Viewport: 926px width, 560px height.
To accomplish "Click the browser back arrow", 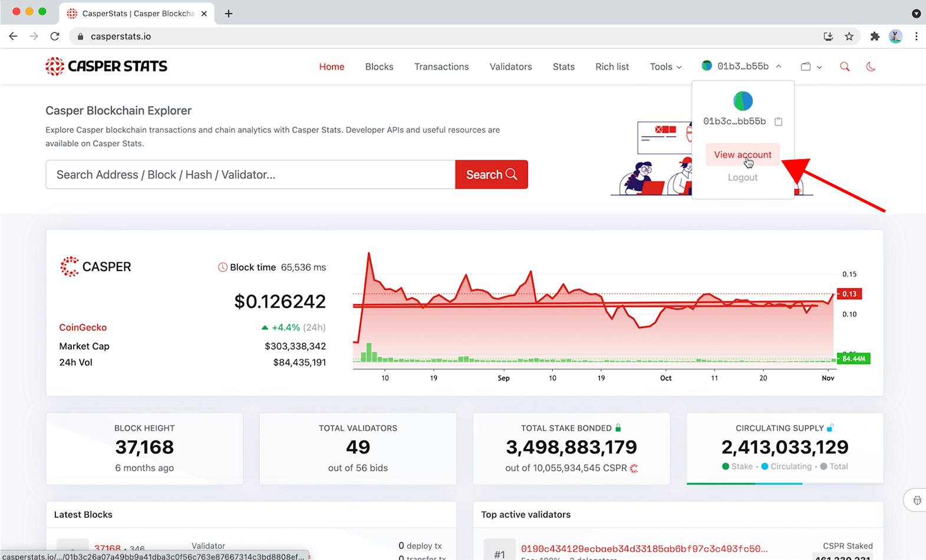I will click(x=13, y=36).
